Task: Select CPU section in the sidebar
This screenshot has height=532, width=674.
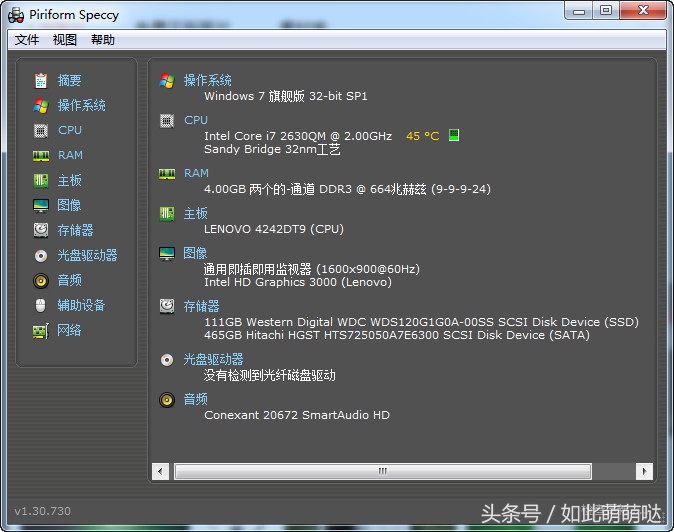Action: point(70,130)
